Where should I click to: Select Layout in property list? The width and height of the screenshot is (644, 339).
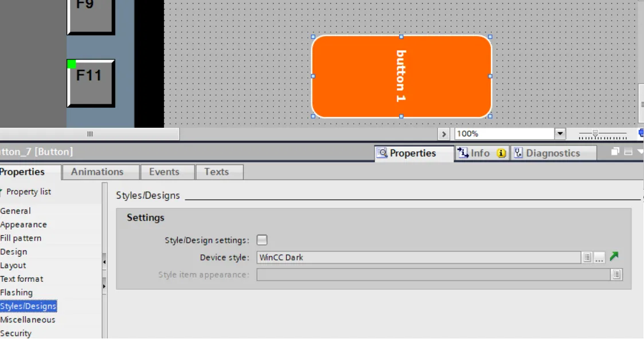click(13, 265)
